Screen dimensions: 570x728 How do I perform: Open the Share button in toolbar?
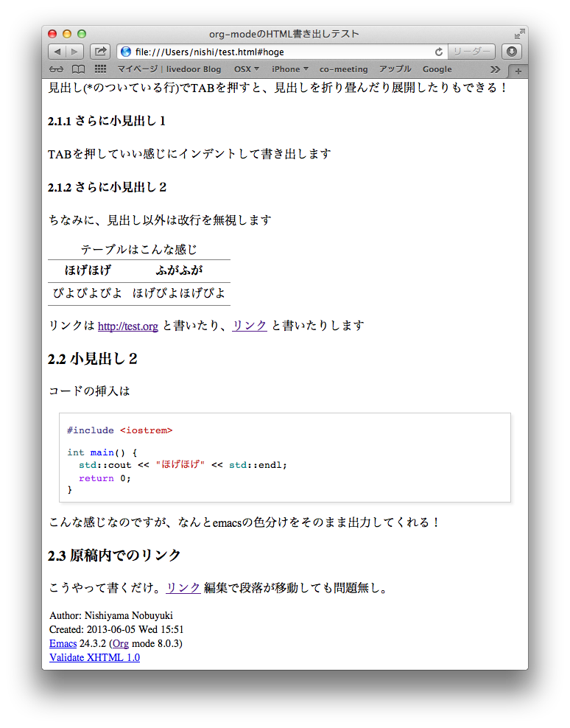(x=100, y=52)
